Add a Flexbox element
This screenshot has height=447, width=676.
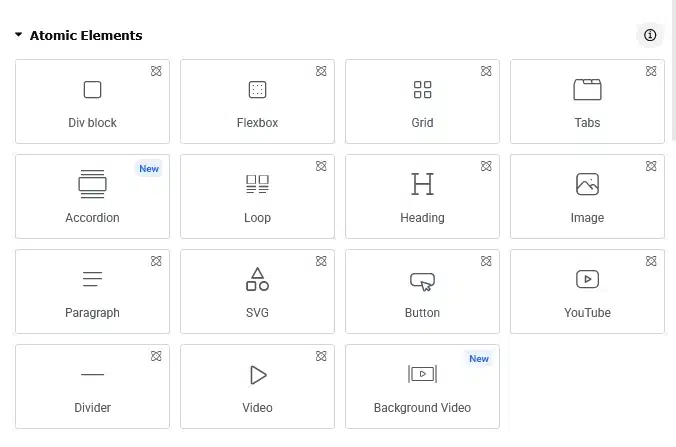click(x=257, y=101)
